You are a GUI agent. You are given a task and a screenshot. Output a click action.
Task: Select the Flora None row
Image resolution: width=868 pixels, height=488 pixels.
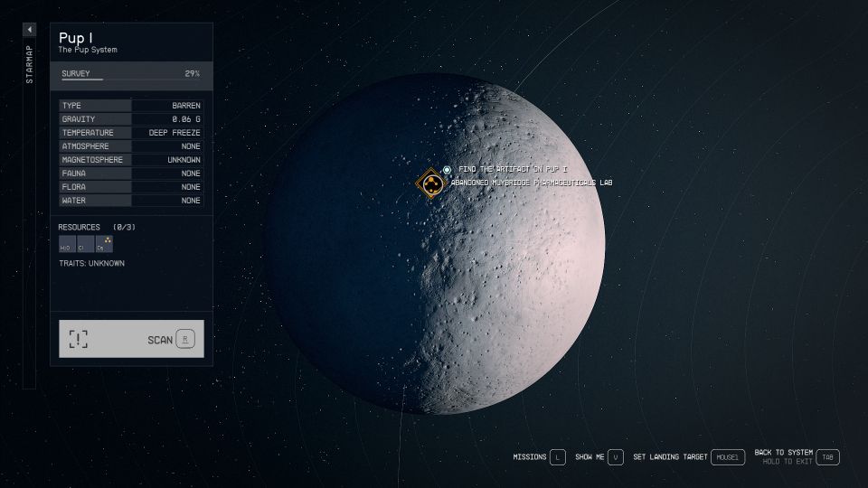pyautogui.click(x=131, y=187)
